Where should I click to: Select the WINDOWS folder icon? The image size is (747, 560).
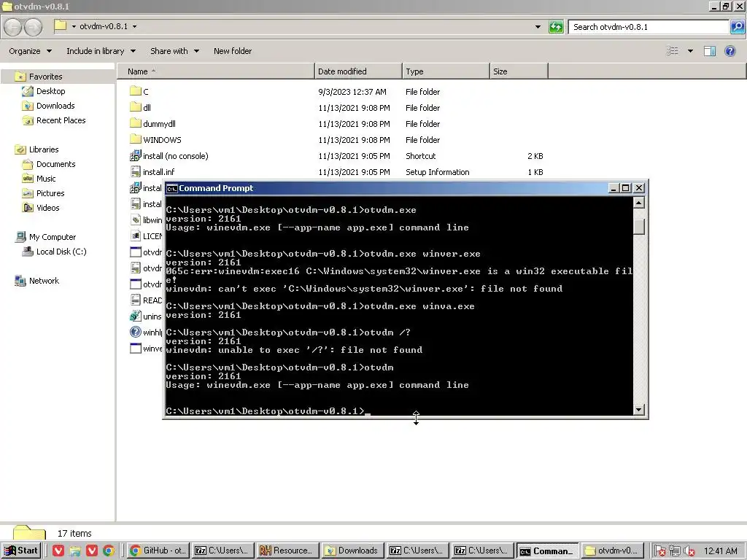(135, 139)
